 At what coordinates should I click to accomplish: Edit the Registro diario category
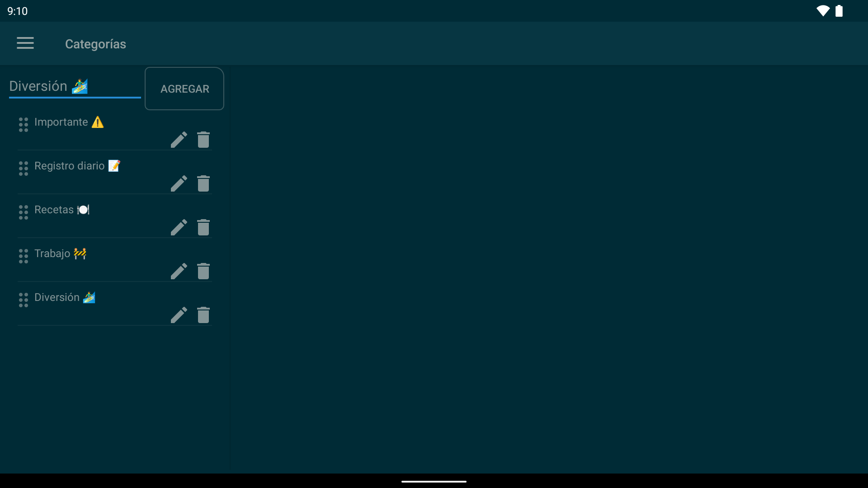click(x=179, y=183)
